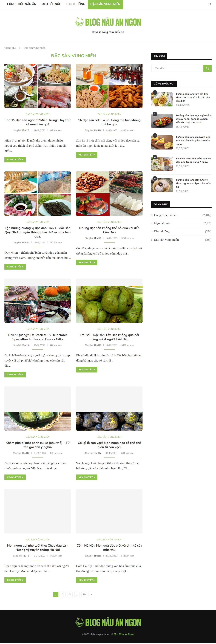Open the Công thức nấu ăn menu
The width and height of the screenshot is (216, 644).
pyautogui.click(x=21, y=4)
